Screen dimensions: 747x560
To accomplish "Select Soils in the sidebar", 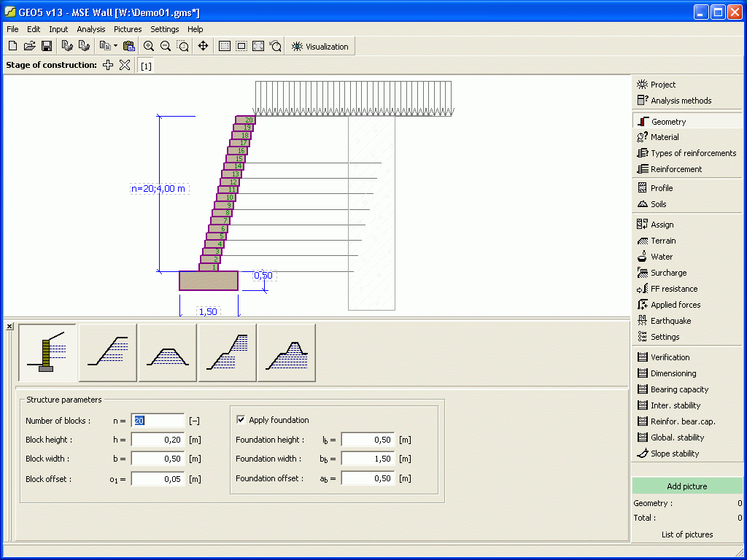I will tap(658, 203).
